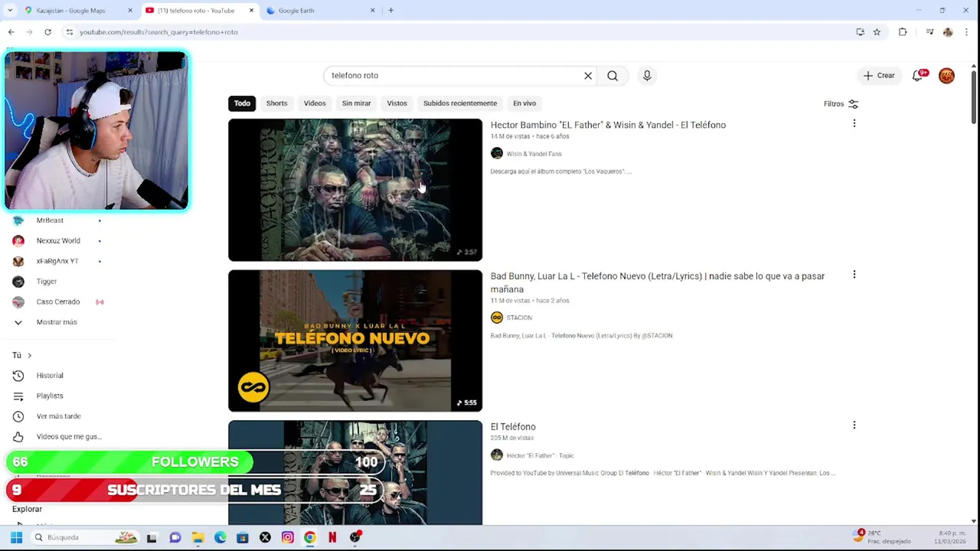This screenshot has width=980, height=551.
Task: Expand Mostrar más in subscriptions list
Action: pyautogui.click(x=57, y=322)
